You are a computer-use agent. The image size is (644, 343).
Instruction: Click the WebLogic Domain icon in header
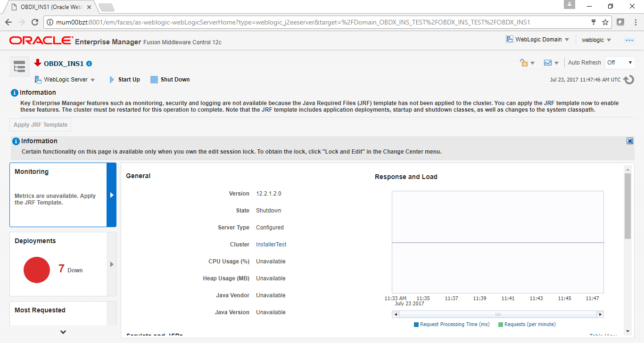510,40
